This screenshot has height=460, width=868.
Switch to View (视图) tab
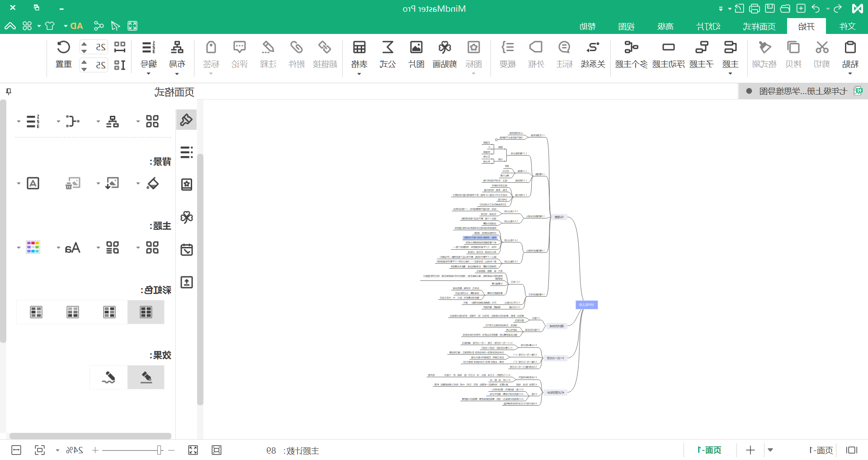click(626, 26)
